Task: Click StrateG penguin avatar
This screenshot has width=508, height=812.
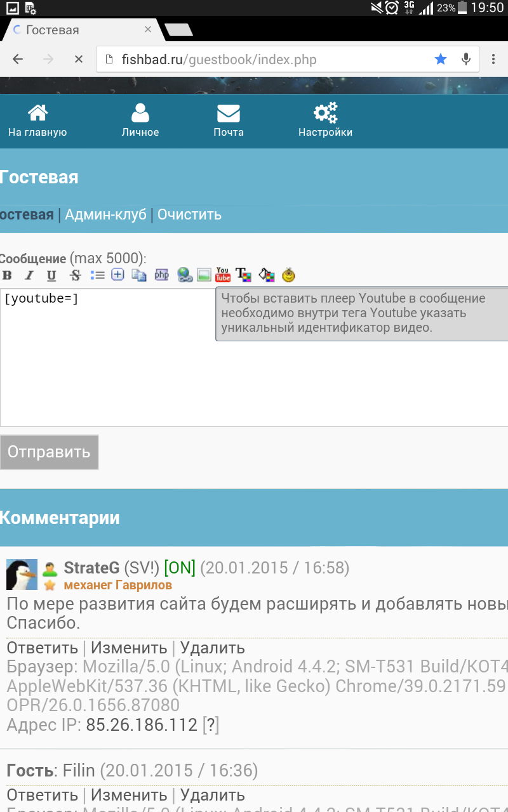Action: pos(22,574)
